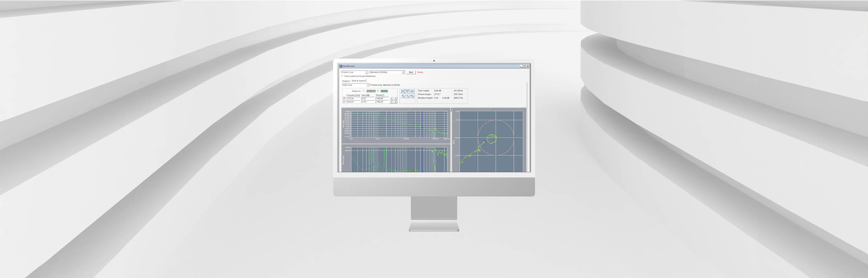Select the red cursor marker icon
The image size is (868, 278).
click(344, 99)
